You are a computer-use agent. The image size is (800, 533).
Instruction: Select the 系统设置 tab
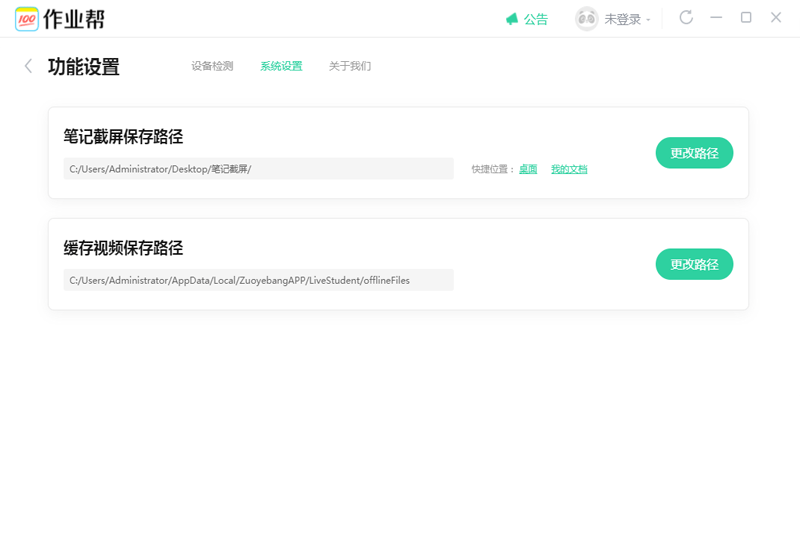click(x=281, y=67)
